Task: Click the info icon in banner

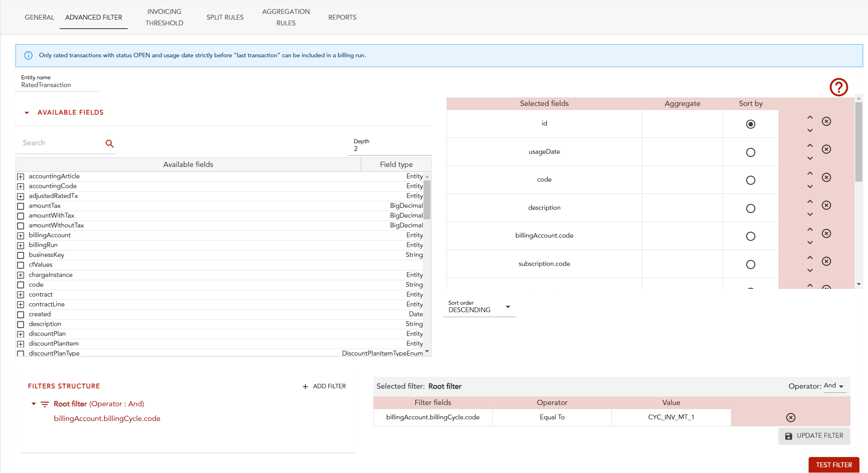Action: (x=28, y=55)
